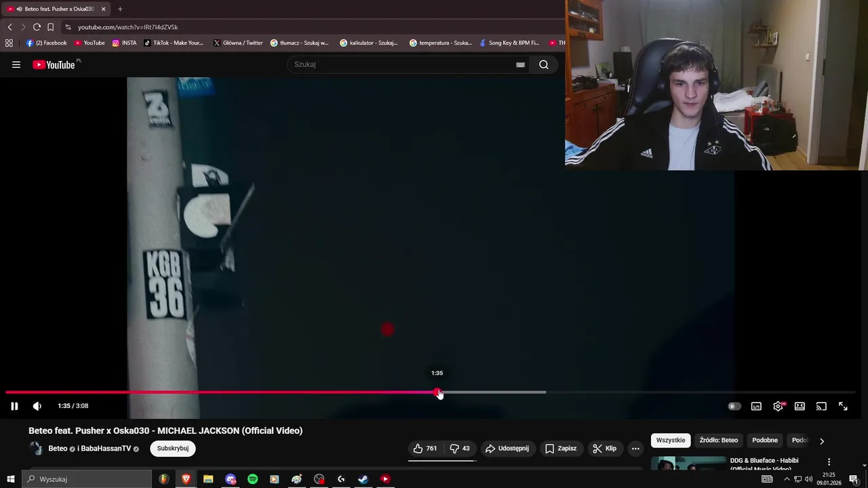This screenshot has width=868, height=488.
Task: Open the Beteo channel avatar
Action: pyautogui.click(x=36, y=448)
